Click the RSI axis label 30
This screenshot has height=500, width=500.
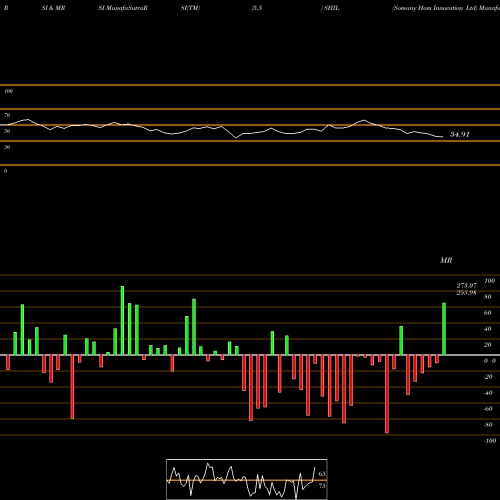pyautogui.click(x=7, y=147)
